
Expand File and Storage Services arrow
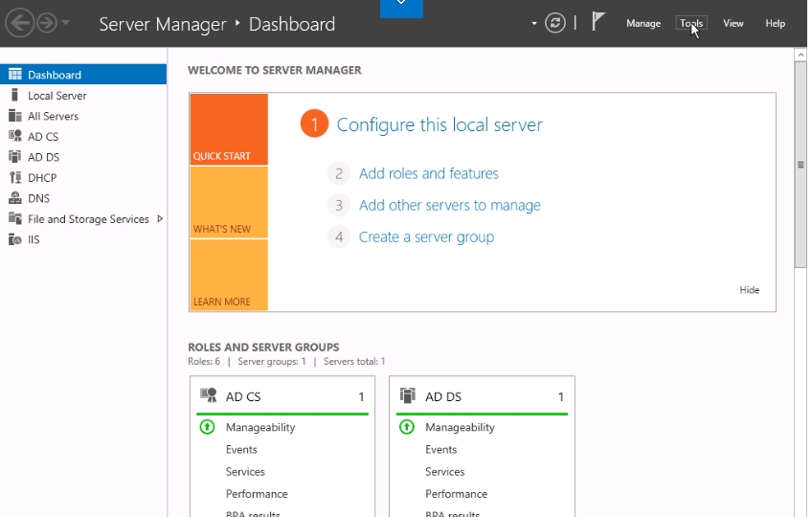click(x=160, y=218)
